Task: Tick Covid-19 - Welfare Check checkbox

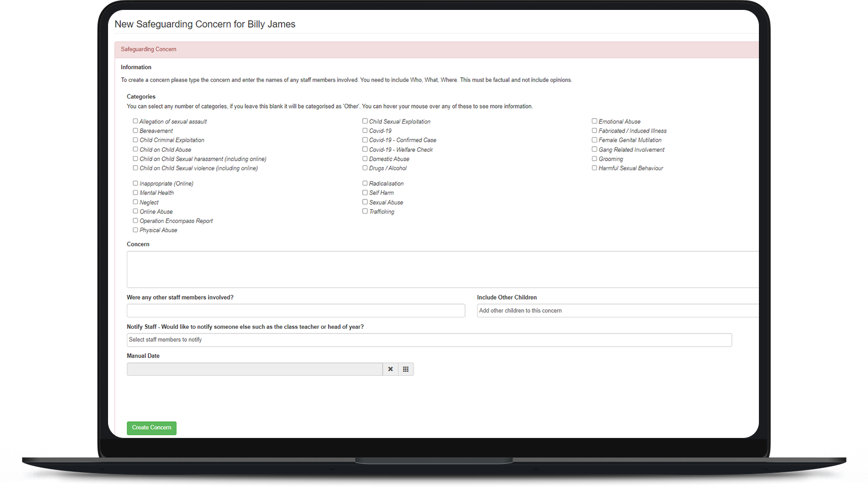Action: pos(365,149)
